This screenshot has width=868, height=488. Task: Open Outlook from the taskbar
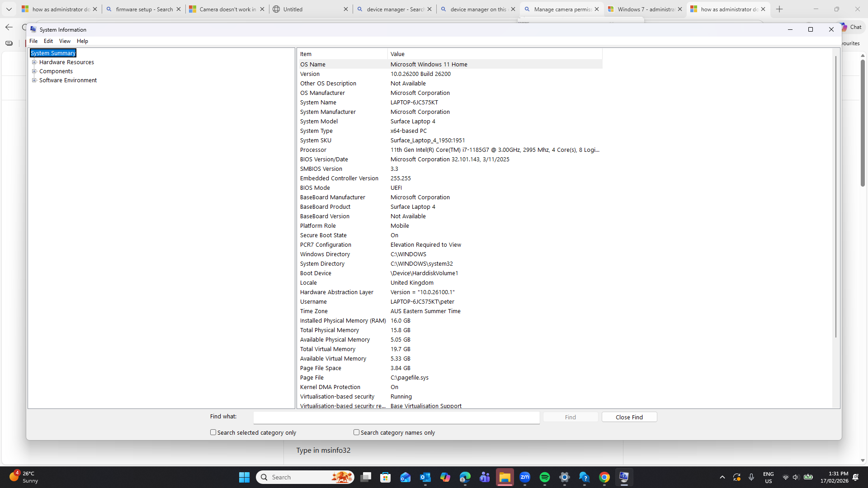click(425, 477)
